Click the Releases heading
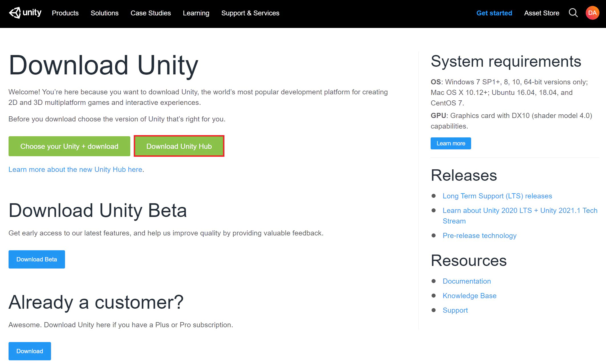Image resolution: width=606 pixels, height=364 pixels. coord(464,175)
